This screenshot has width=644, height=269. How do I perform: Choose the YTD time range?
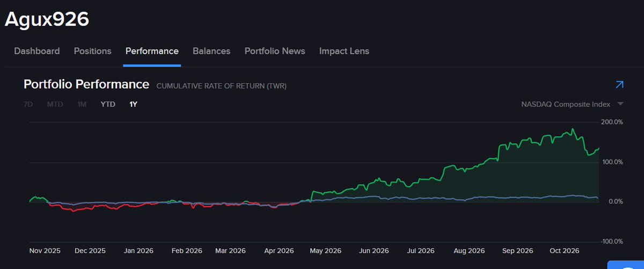pyautogui.click(x=108, y=104)
